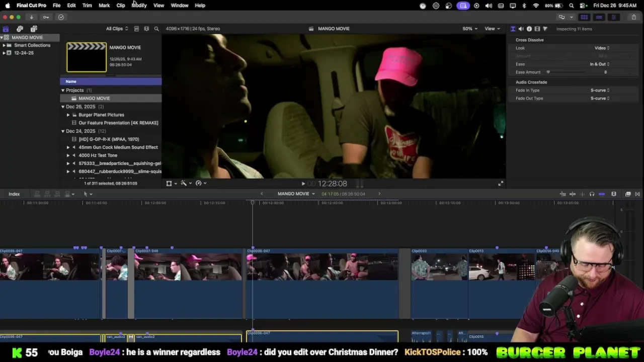Toggle the Inspector panel visibility

click(613, 17)
